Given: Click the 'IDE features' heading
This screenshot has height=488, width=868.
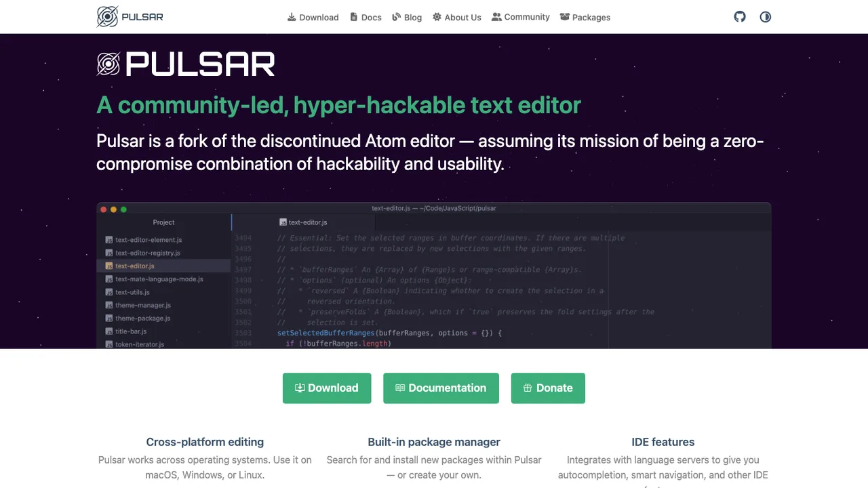Looking at the screenshot, I should click(x=663, y=442).
